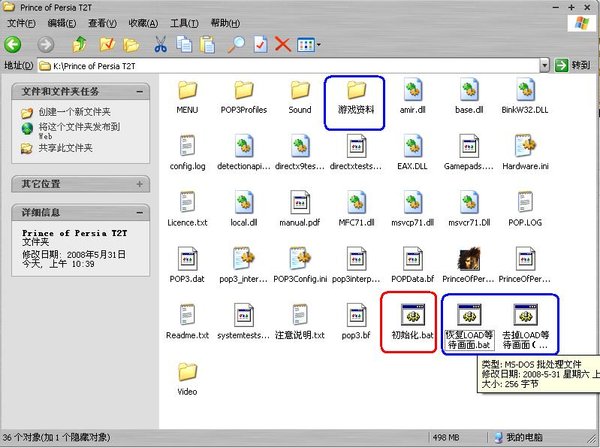
Task: Collapse the 文件和文件夹任务 panel
Action: pyautogui.click(x=140, y=91)
